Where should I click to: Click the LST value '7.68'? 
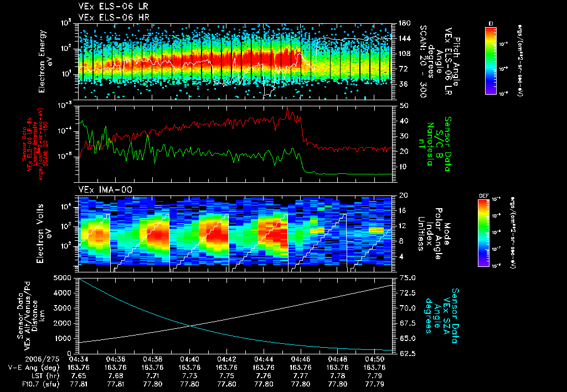pyautogui.click(x=115, y=376)
